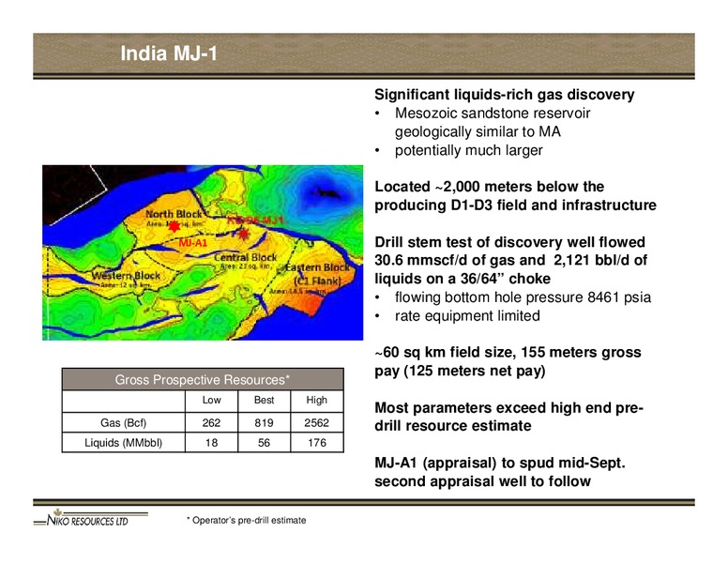Click 'Most parameters exceed high end pre-'
Viewport: 728px width, 563px height.
[508, 408]
